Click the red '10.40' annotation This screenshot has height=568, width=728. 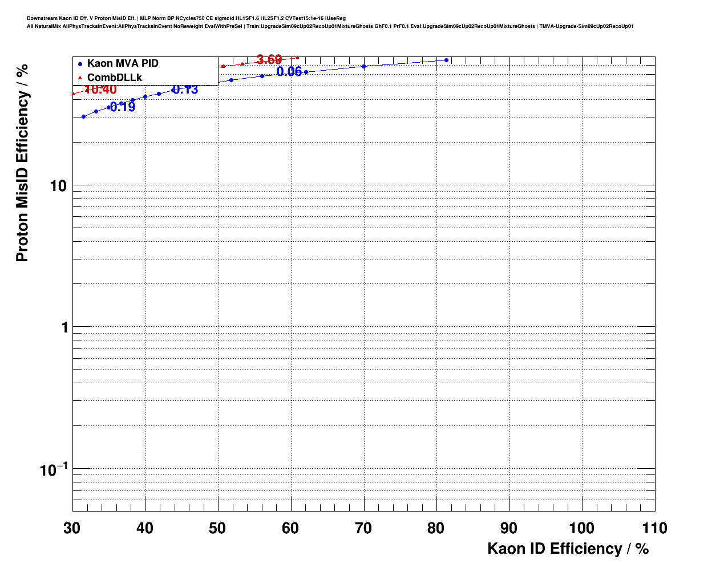tap(100, 90)
